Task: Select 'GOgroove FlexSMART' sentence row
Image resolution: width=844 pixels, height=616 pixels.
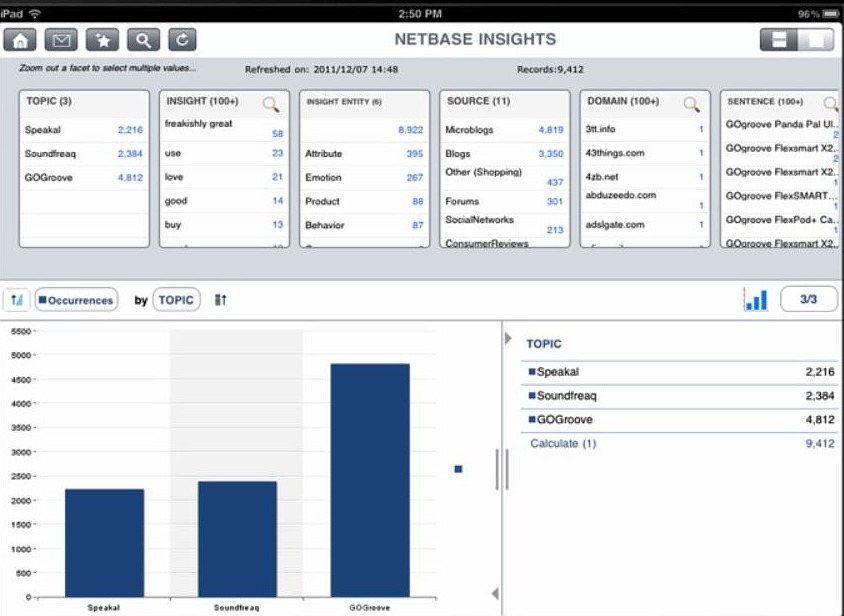Action: click(780, 200)
